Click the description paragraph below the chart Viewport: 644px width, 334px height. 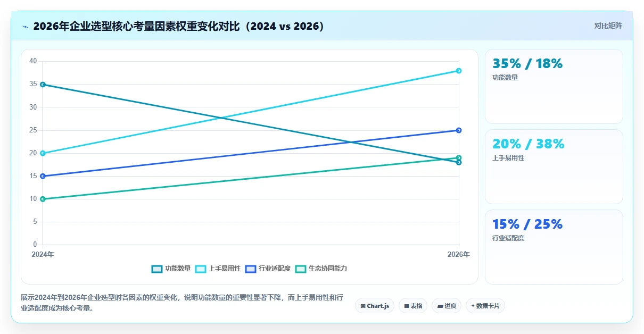click(181, 303)
